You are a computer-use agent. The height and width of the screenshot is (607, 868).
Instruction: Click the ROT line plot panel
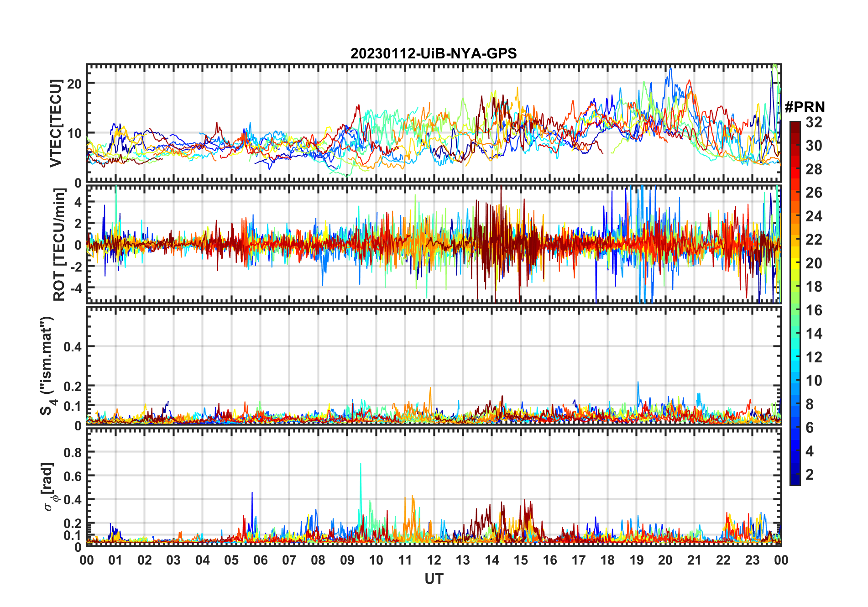click(x=434, y=244)
